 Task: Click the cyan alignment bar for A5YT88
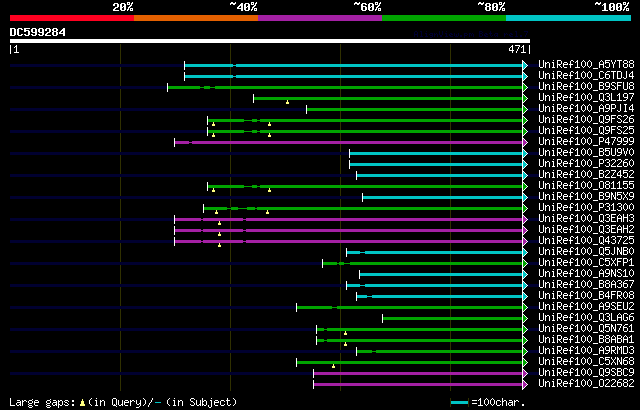tap(353, 65)
